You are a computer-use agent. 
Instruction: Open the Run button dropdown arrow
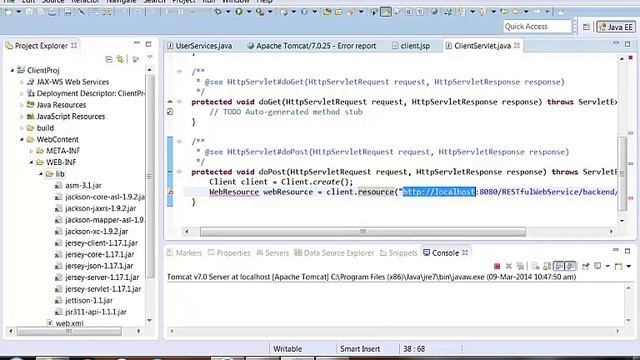[x=248, y=12]
